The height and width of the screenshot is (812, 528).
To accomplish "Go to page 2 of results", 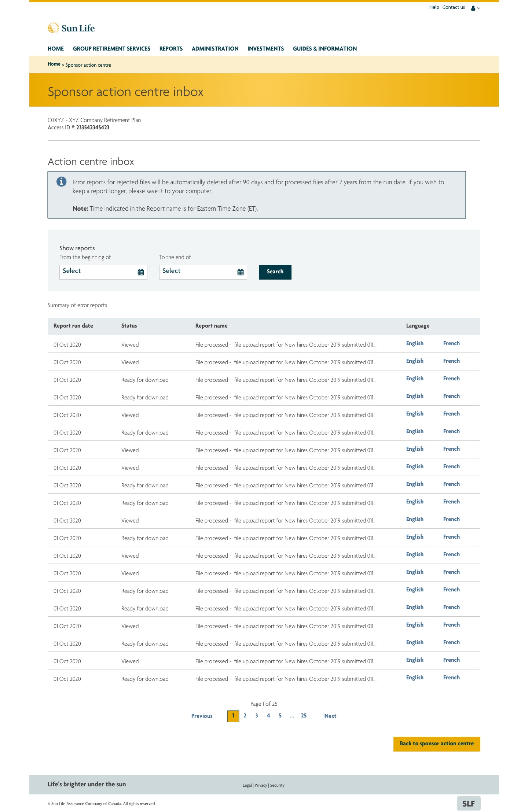I will [x=245, y=716].
